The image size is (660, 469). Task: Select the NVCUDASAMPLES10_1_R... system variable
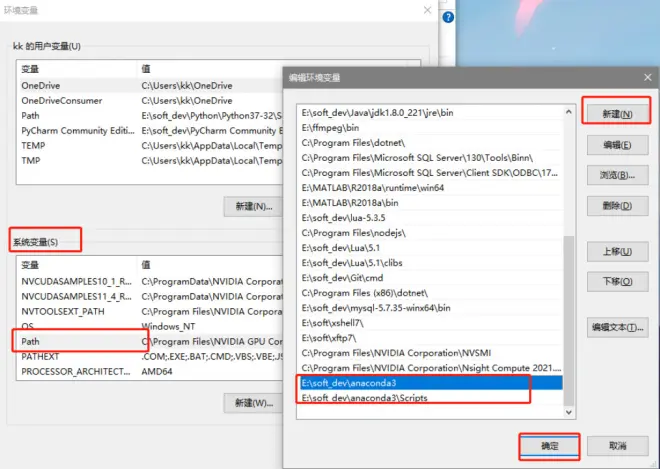pyautogui.click(x=151, y=281)
